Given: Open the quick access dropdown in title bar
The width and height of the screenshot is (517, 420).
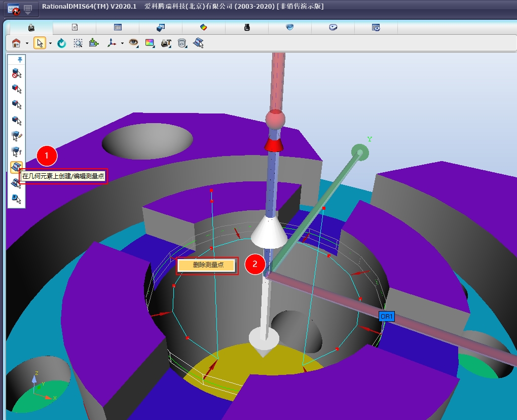Looking at the screenshot, I should click(28, 9).
